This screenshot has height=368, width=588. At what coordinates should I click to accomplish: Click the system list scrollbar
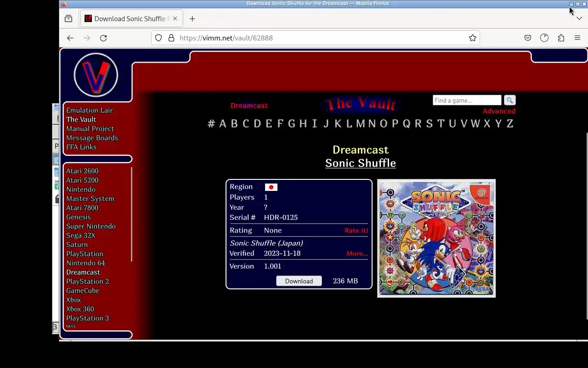coord(132,214)
